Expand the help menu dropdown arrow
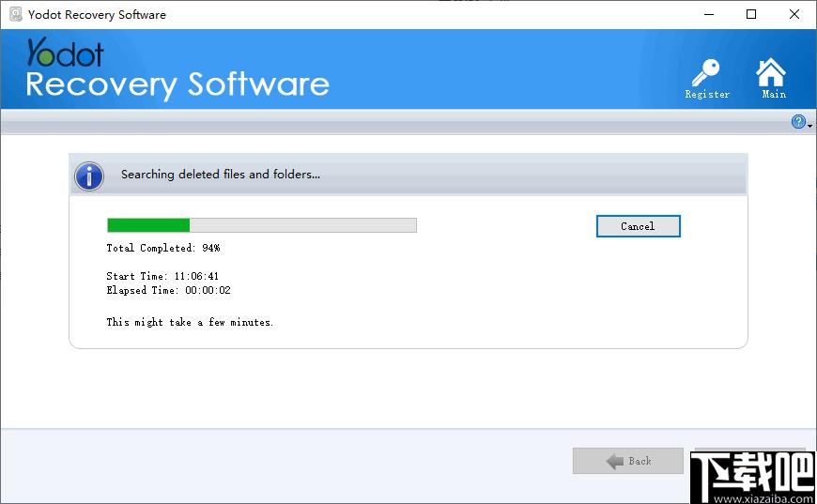Screen dimensions: 817x504 pyautogui.click(x=809, y=125)
